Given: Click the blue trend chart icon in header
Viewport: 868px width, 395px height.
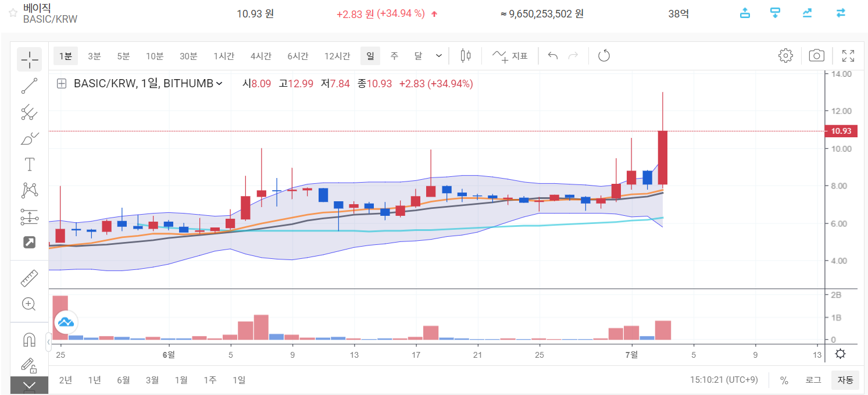Looking at the screenshot, I should 807,13.
